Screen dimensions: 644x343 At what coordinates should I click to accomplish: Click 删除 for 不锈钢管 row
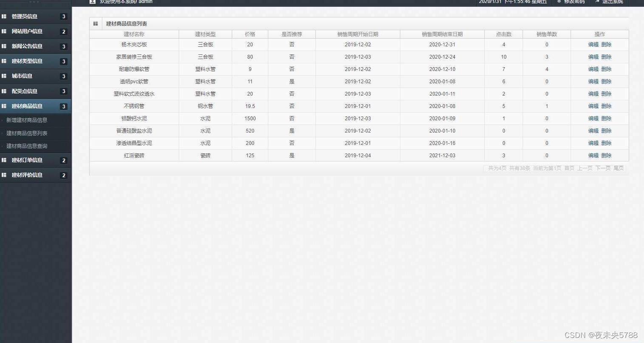pyautogui.click(x=606, y=106)
